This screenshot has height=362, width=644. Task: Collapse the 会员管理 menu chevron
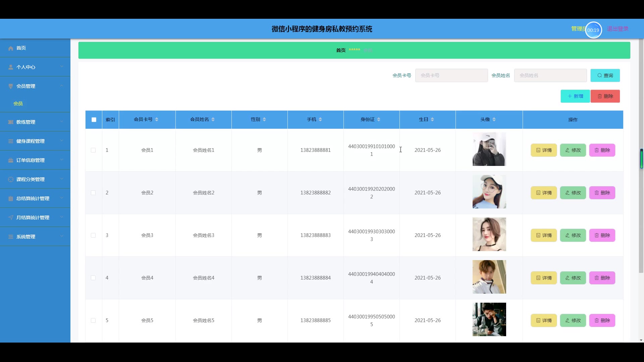[x=62, y=86]
